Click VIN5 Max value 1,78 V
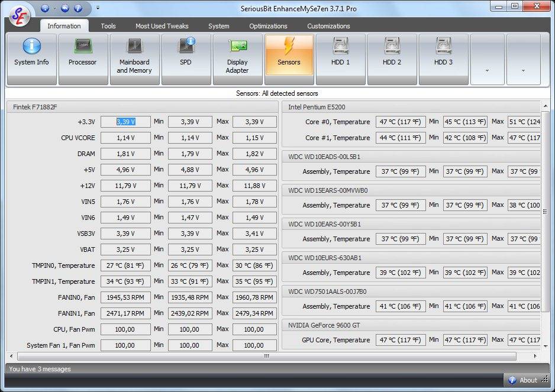The width and height of the screenshot is (555, 392). click(254, 202)
